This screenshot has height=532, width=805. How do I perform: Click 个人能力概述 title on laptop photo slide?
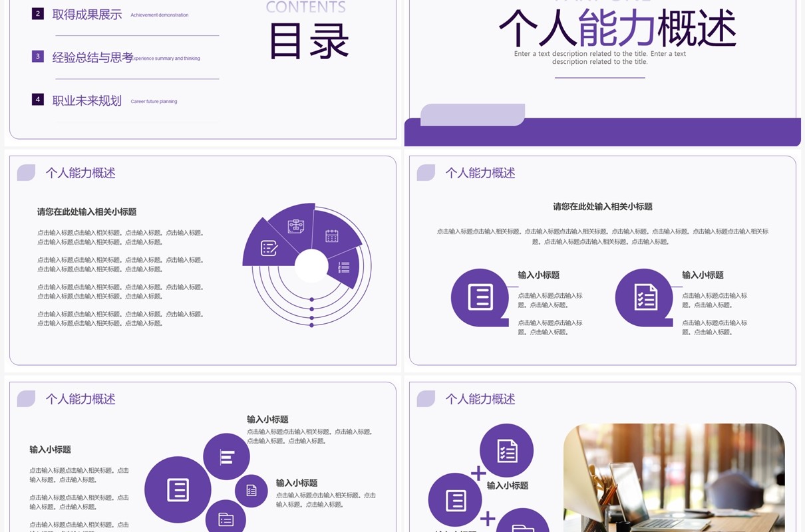coord(480,399)
